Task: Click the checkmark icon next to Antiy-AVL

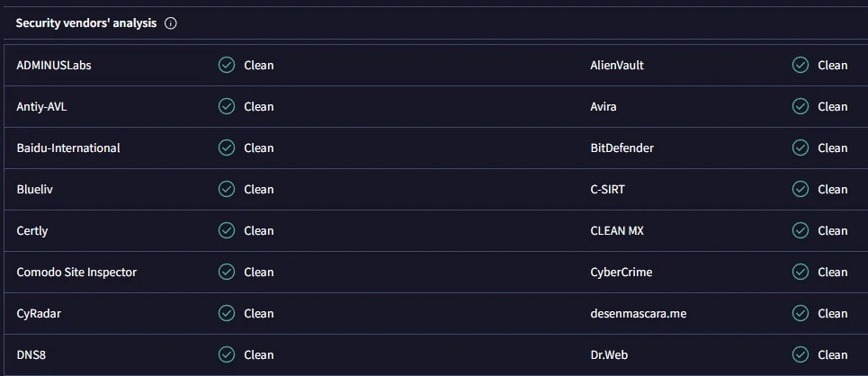Action: [x=227, y=106]
